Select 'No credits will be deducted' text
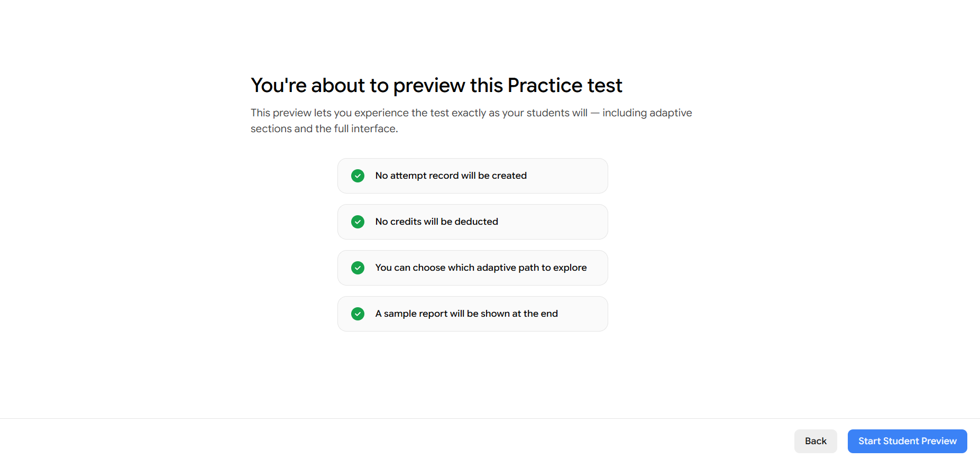Image resolution: width=980 pixels, height=459 pixels. (x=436, y=222)
